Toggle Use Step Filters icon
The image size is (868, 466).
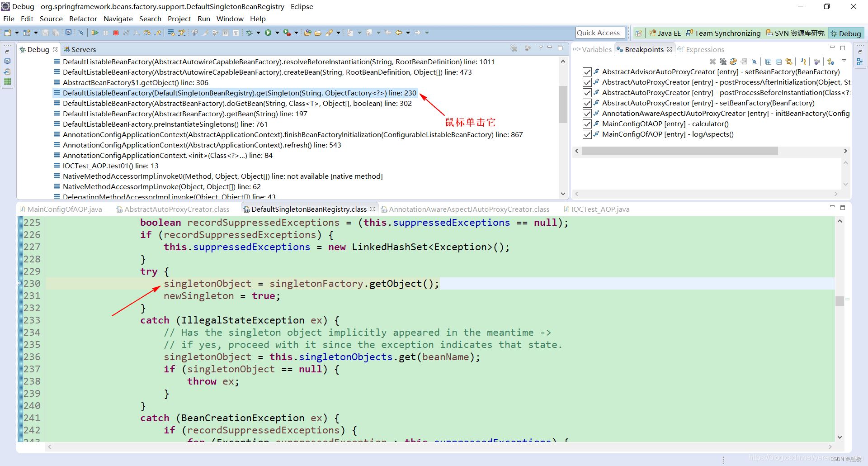(x=181, y=33)
